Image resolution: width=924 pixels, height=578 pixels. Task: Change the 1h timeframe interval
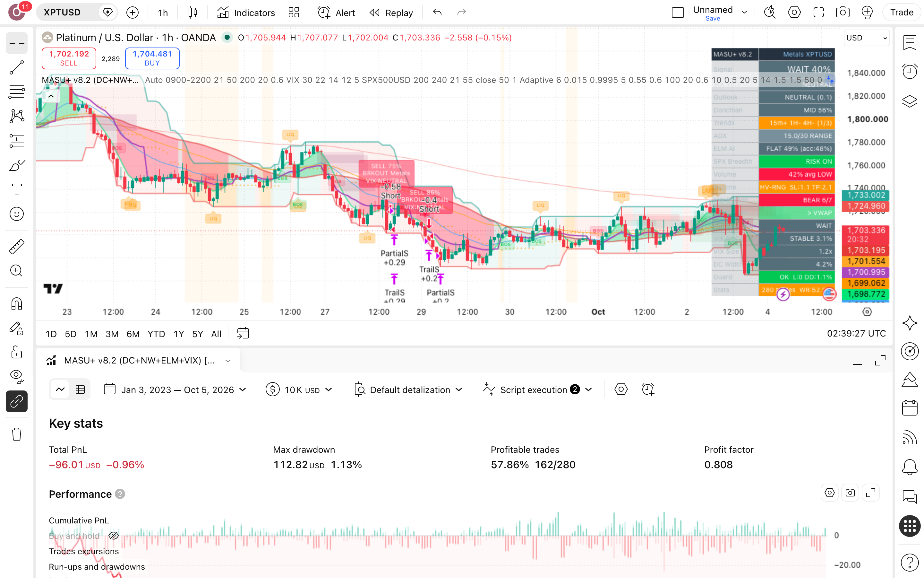point(163,13)
